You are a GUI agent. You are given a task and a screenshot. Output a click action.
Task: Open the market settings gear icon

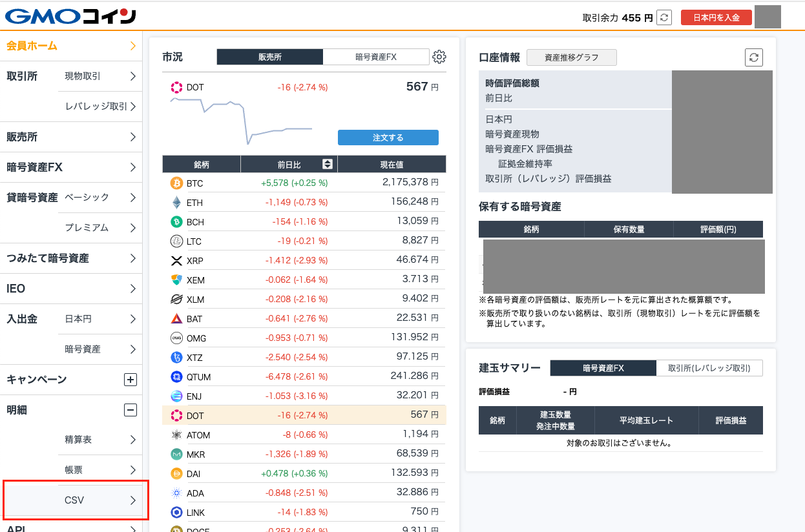(x=439, y=57)
